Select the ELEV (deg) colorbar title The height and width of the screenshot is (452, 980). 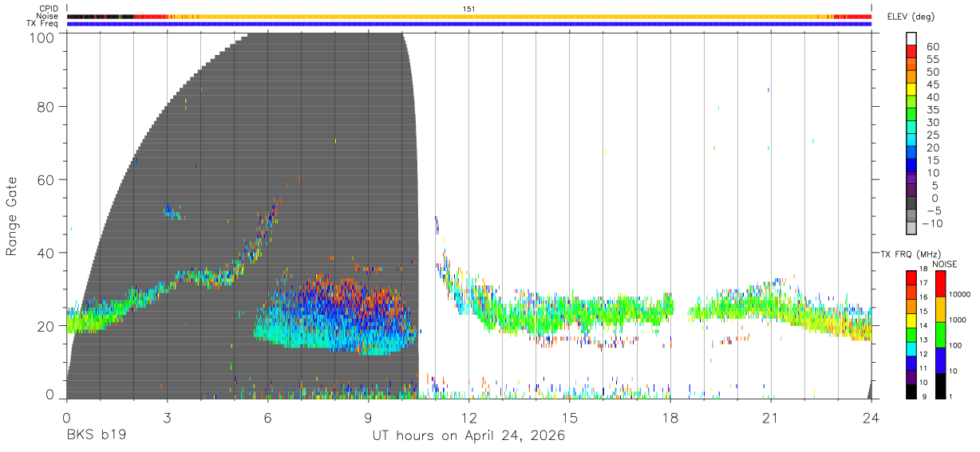pyautogui.click(x=910, y=17)
